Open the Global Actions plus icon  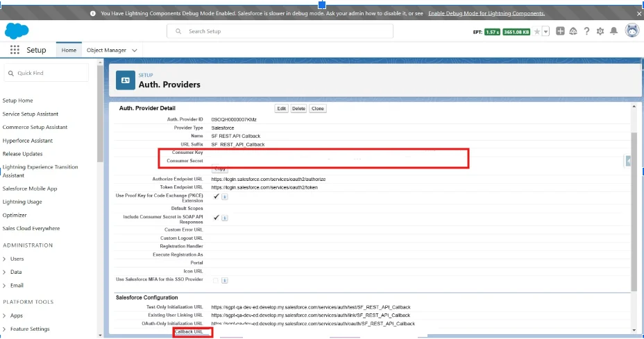click(x=561, y=31)
